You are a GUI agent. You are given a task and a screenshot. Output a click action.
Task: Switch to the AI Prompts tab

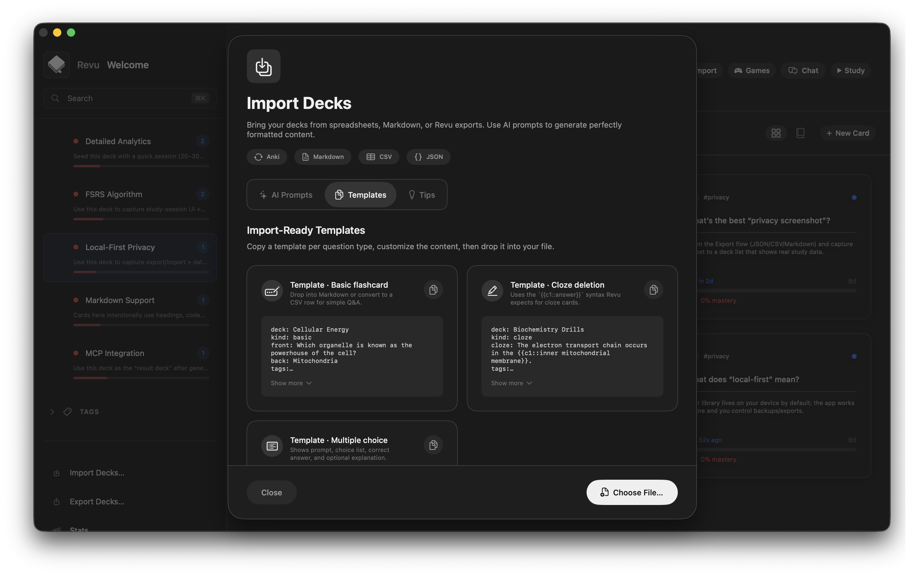pyautogui.click(x=286, y=195)
